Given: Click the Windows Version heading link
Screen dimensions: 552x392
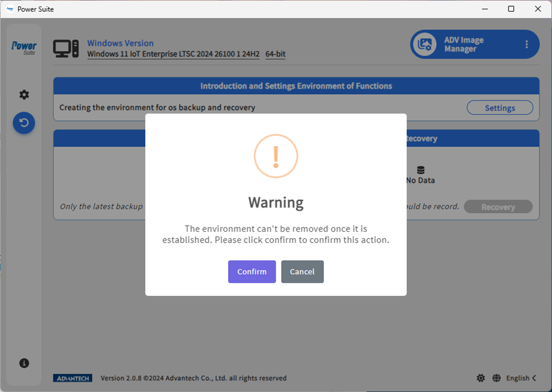Looking at the screenshot, I should pyautogui.click(x=120, y=43).
